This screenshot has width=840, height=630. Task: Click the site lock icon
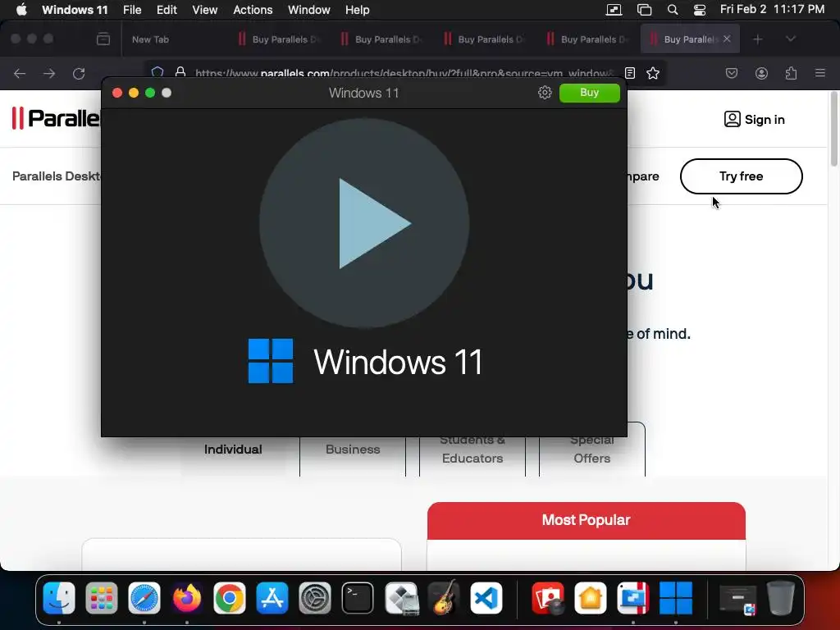tap(180, 72)
